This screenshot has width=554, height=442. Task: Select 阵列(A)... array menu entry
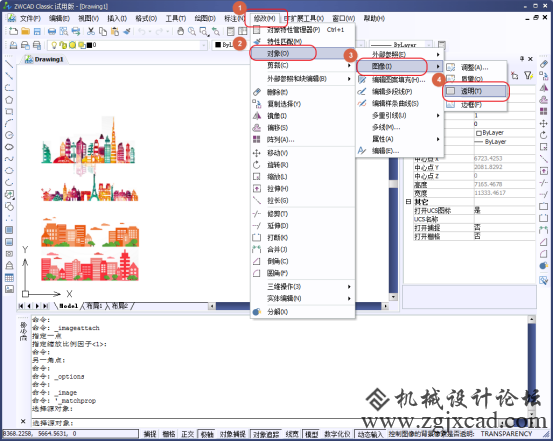click(301, 140)
